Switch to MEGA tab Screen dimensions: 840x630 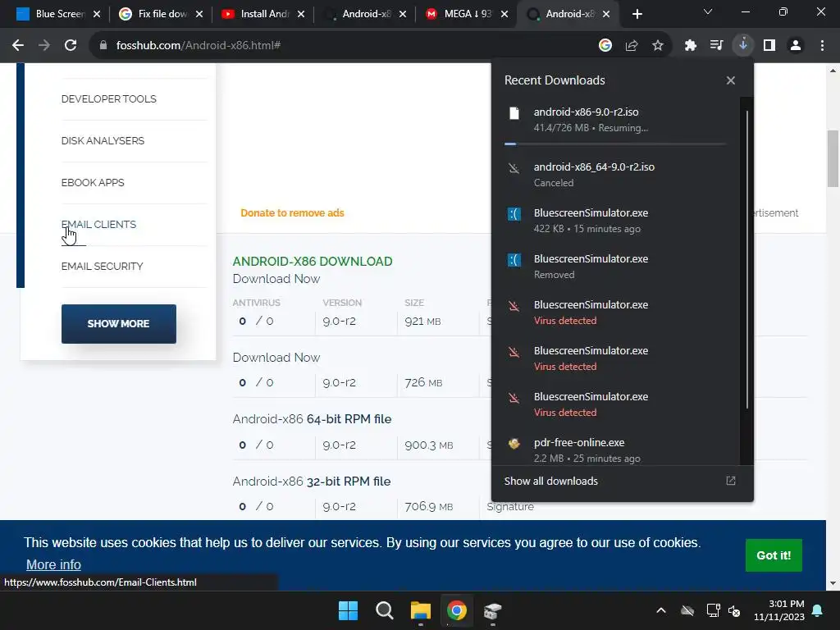point(461,14)
